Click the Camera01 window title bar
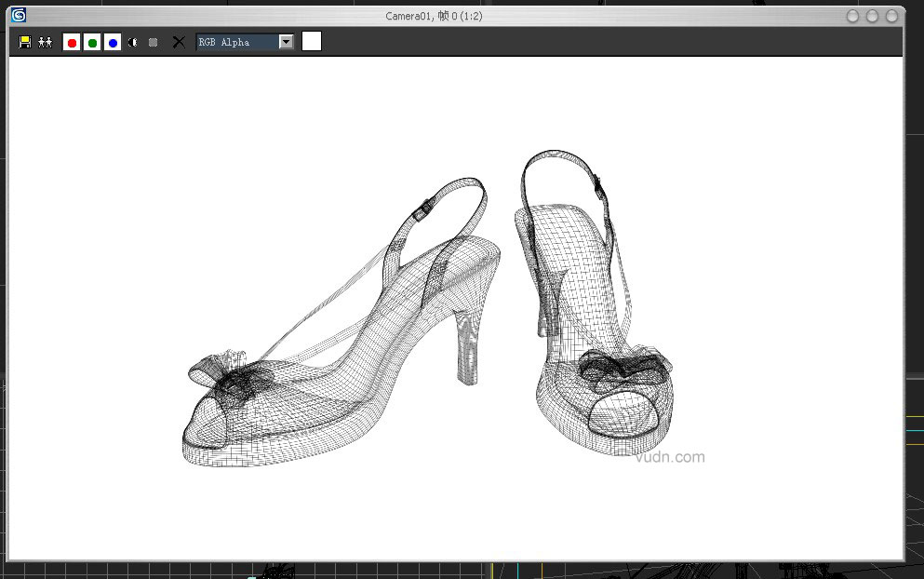The height and width of the screenshot is (579, 924). (434, 16)
